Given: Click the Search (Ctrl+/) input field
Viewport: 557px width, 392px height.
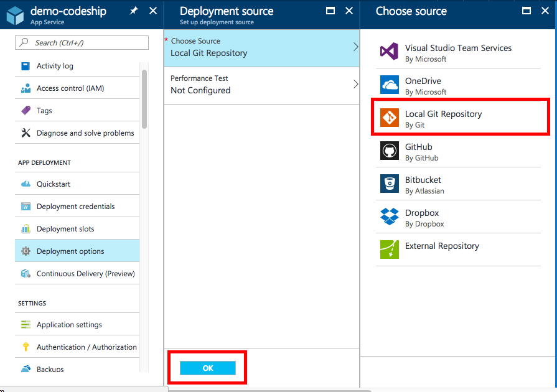Looking at the screenshot, I should click(x=82, y=42).
